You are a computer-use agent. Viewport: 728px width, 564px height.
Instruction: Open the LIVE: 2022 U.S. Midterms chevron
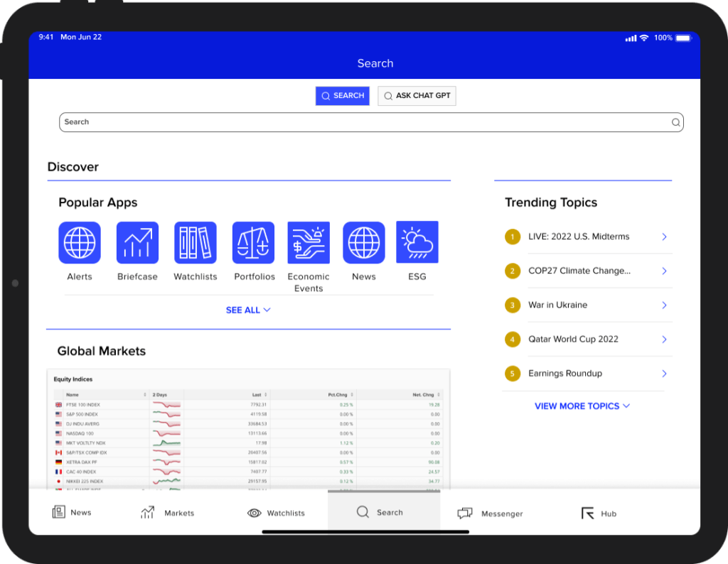click(664, 237)
